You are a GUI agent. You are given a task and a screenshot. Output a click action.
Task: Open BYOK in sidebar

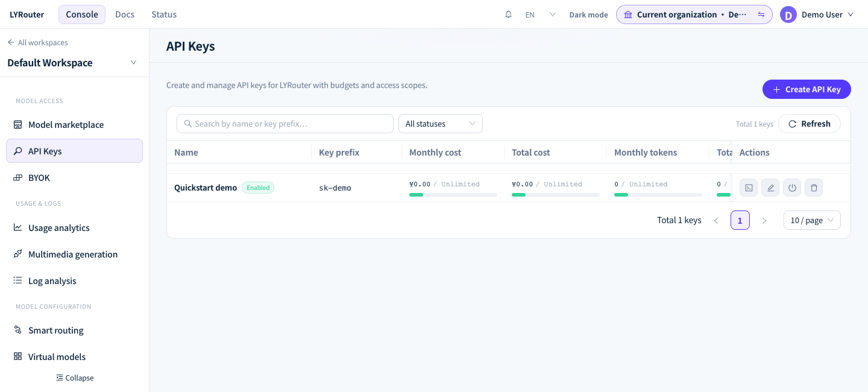point(74,178)
